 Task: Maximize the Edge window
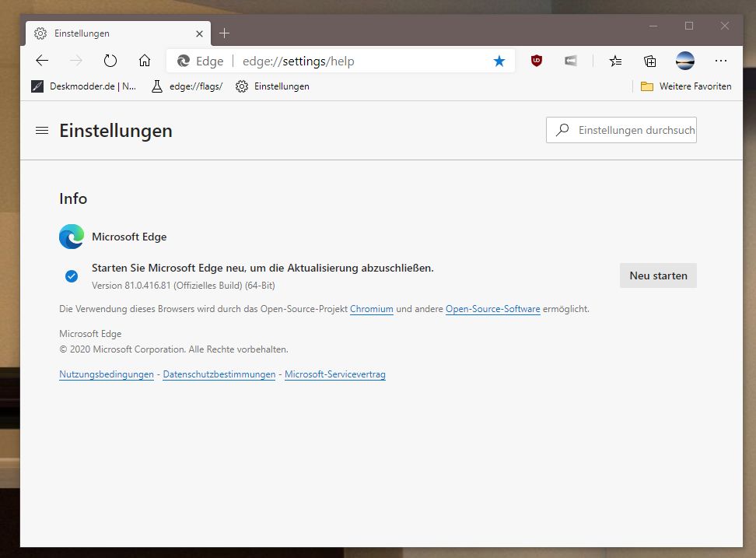(x=689, y=26)
